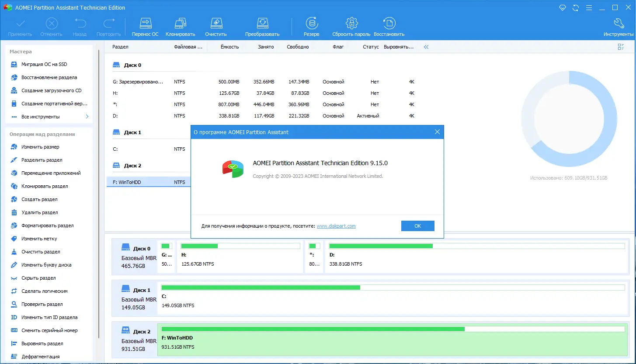The width and height of the screenshot is (636, 364).
Task: Click the diamond registration icon in title bar
Action: tap(563, 7)
